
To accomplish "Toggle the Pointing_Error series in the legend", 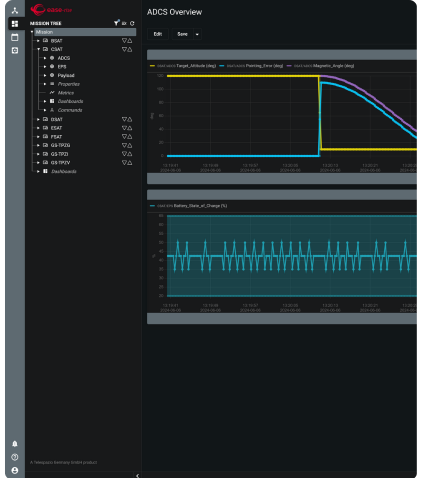I will (251, 66).
